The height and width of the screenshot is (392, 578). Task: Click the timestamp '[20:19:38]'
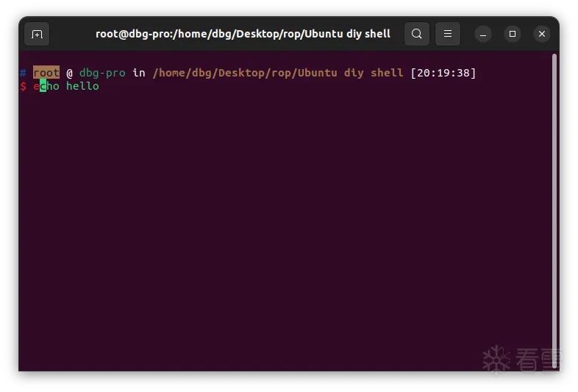pyautogui.click(x=443, y=73)
